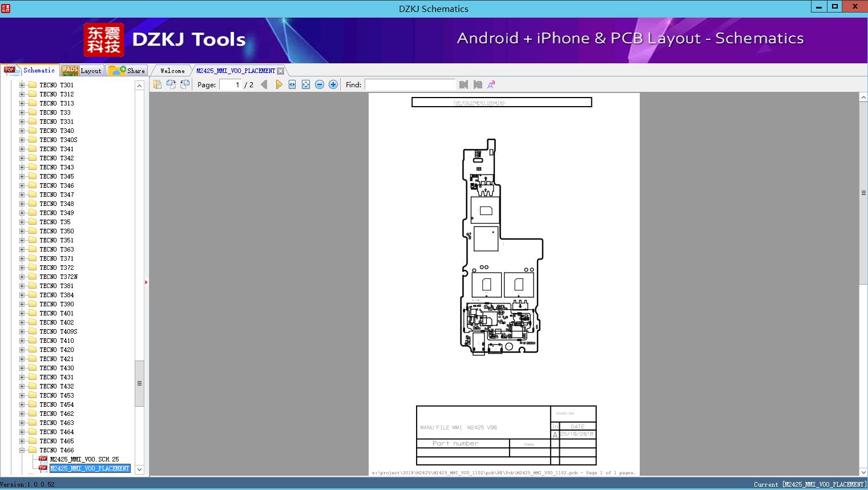Zoom in on the schematic
Screen dimensions: 868x490
[x=333, y=84]
